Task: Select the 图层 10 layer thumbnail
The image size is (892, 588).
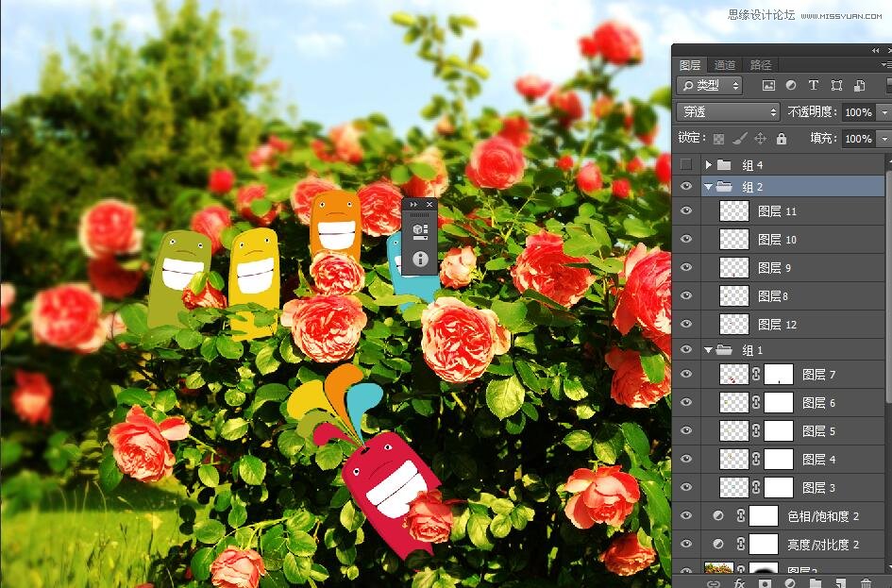Action: (733, 239)
